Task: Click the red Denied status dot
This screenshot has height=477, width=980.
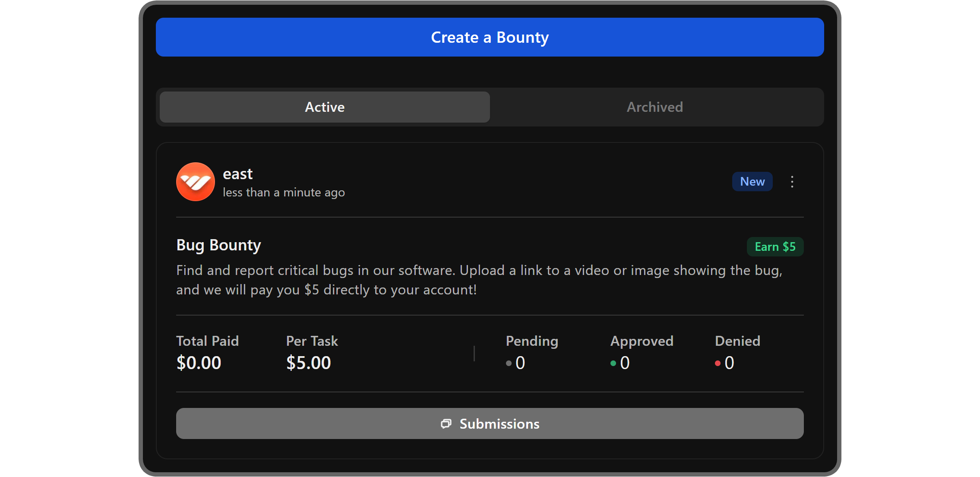Action: [718, 363]
